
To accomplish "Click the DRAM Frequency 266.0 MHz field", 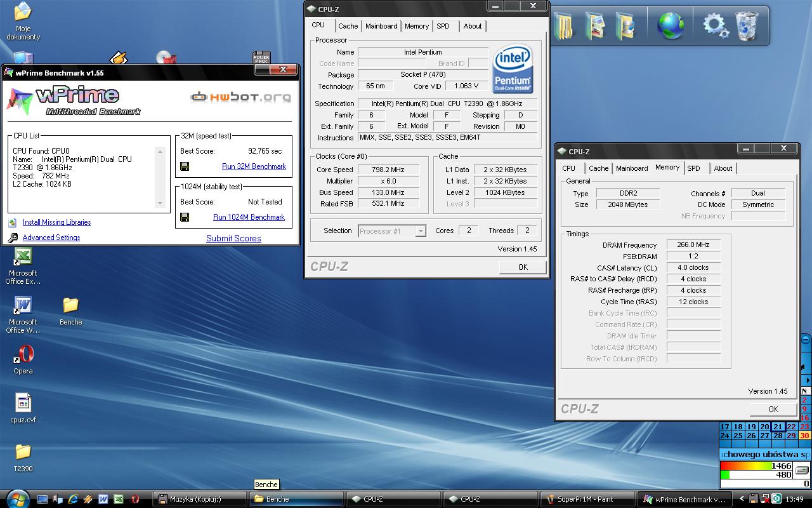I will point(693,245).
